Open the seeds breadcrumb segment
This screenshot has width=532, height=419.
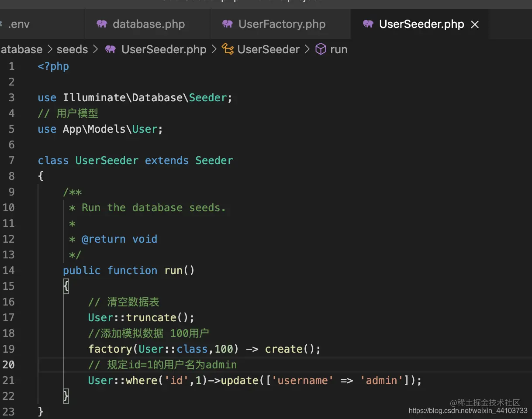(73, 49)
